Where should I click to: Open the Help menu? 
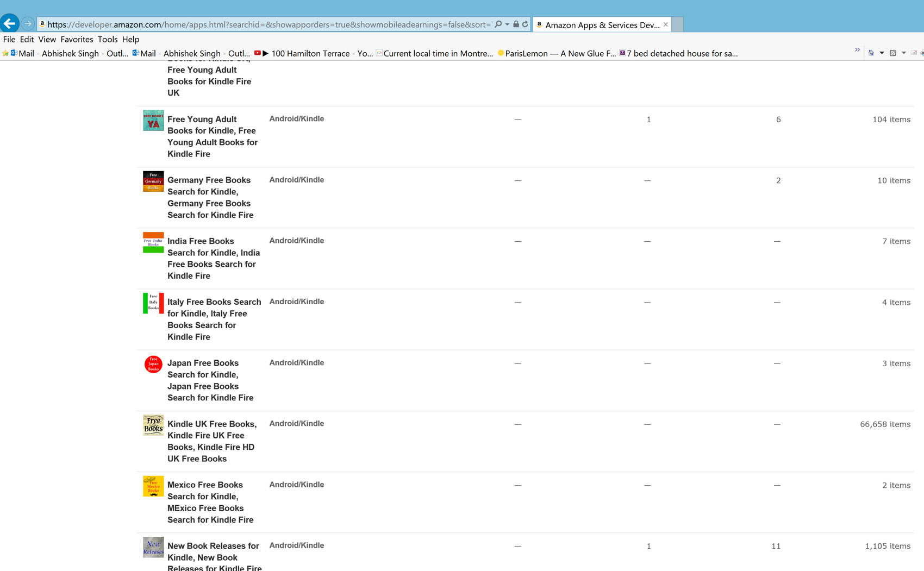(x=130, y=39)
